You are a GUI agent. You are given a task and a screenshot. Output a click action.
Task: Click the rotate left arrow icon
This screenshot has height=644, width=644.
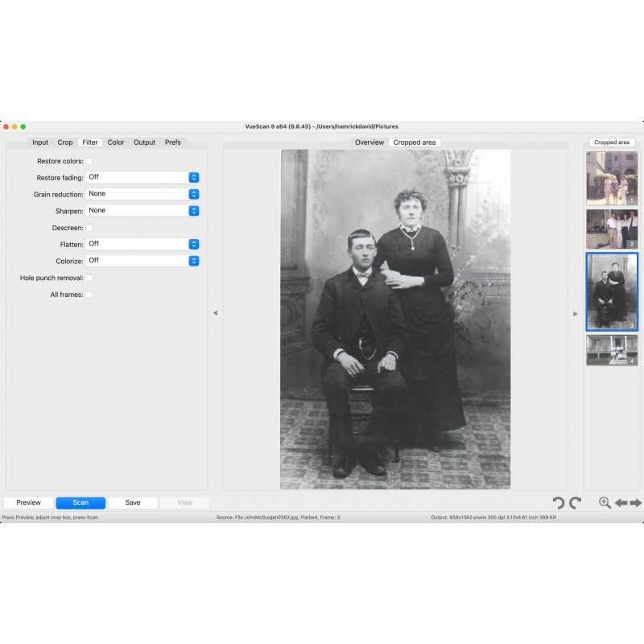pos(558,503)
